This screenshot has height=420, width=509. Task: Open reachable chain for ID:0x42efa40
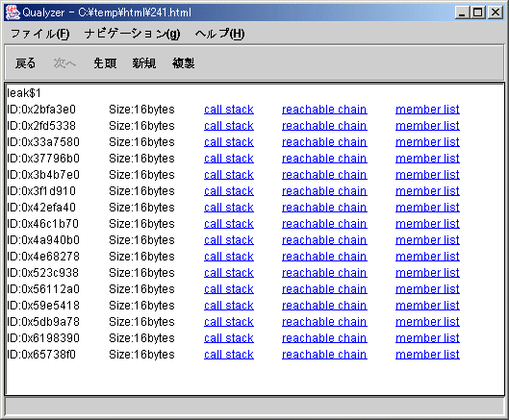coord(324,208)
